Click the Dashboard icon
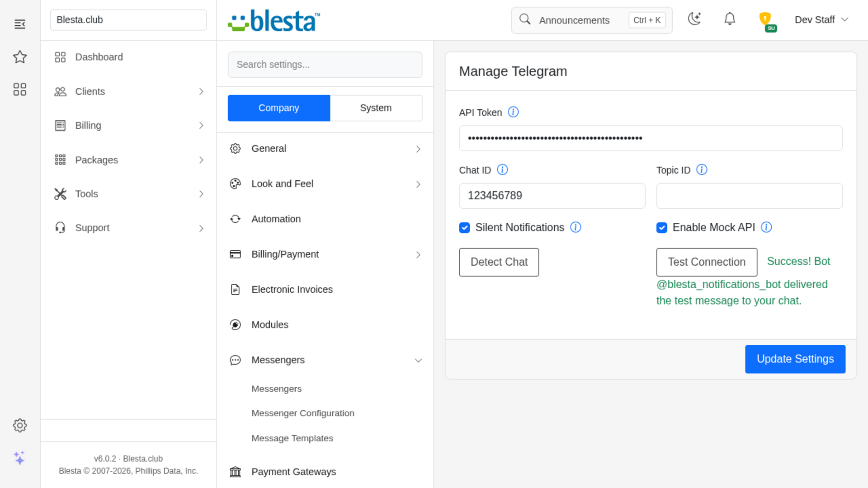The width and height of the screenshot is (868, 488). tap(60, 57)
